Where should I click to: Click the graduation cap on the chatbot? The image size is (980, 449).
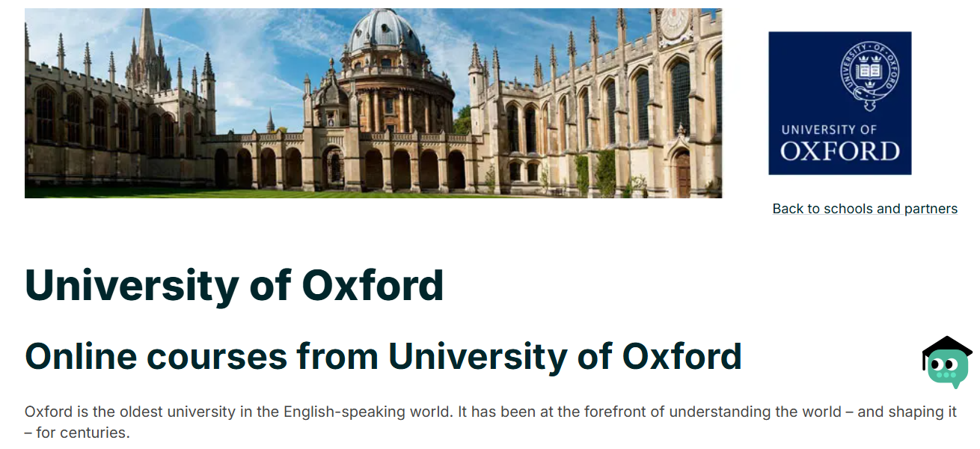[x=947, y=347]
